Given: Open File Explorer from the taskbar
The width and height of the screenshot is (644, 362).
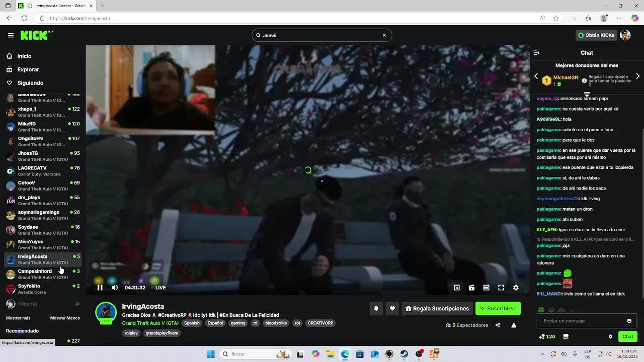Looking at the screenshot, I should 331,354.
